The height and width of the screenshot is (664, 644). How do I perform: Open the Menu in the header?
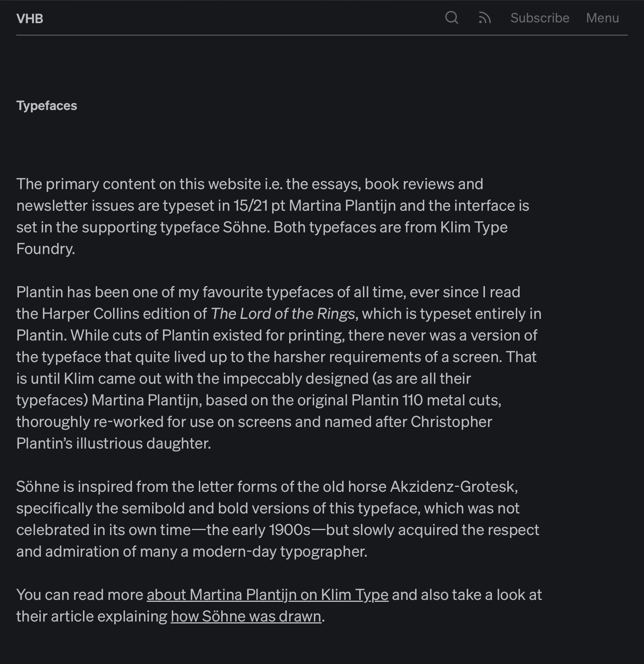602,18
